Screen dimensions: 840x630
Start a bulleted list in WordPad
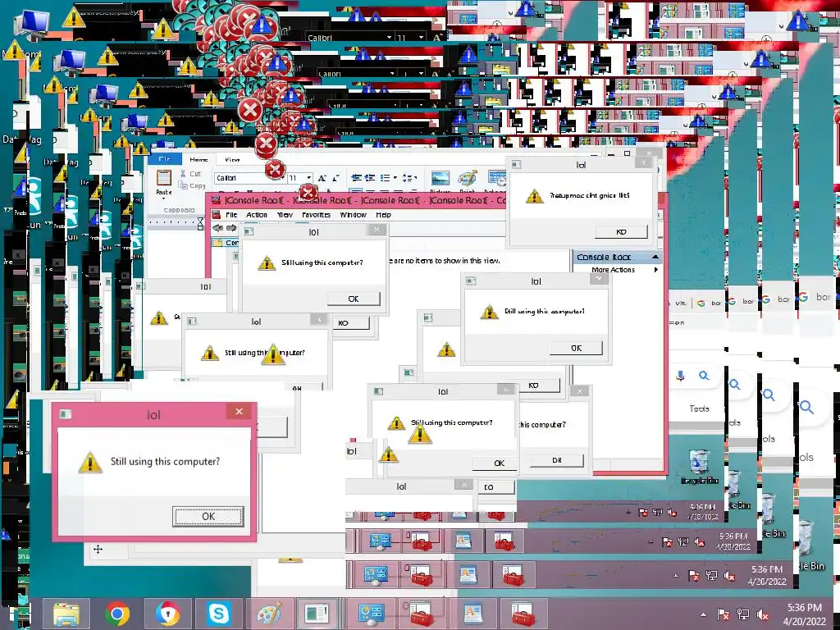click(x=385, y=178)
